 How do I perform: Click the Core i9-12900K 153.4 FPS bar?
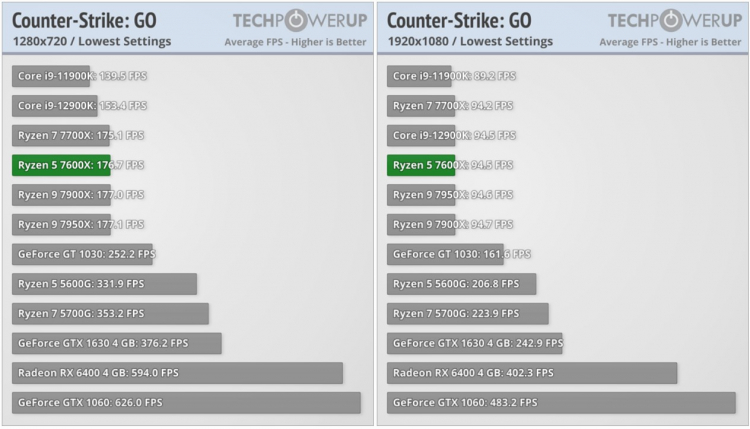coord(55,106)
